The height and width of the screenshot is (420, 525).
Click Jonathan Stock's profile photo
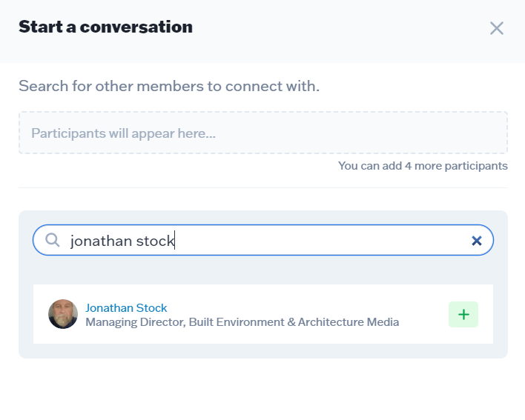click(63, 314)
